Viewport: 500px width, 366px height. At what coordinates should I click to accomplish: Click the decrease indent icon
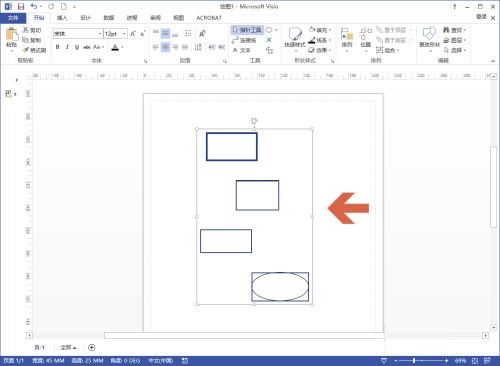(x=212, y=47)
